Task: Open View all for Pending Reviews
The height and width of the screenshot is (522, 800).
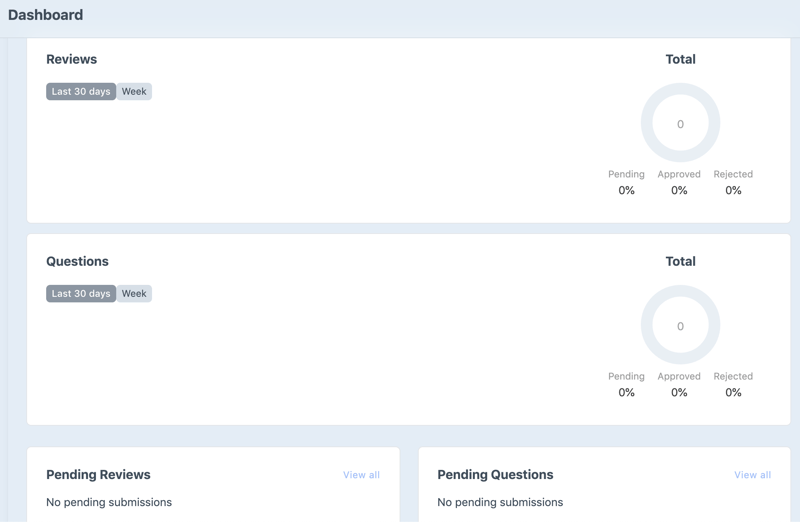Action: [x=361, y=475]
